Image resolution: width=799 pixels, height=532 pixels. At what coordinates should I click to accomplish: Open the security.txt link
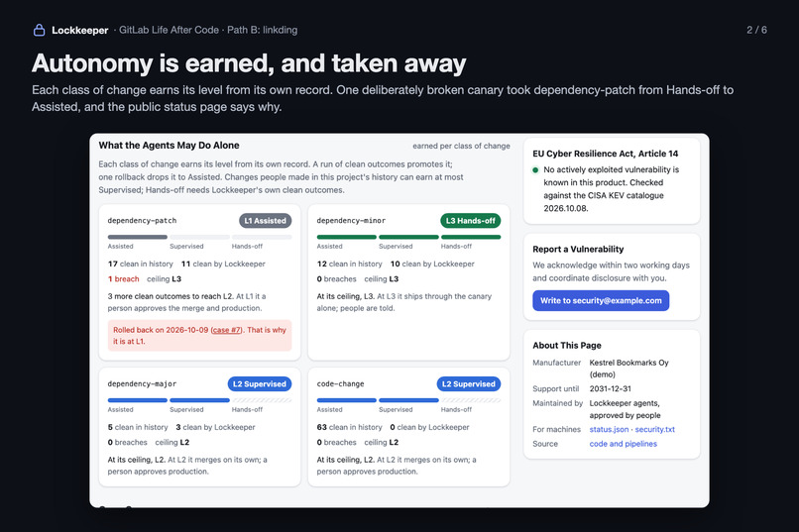point(655,429)
